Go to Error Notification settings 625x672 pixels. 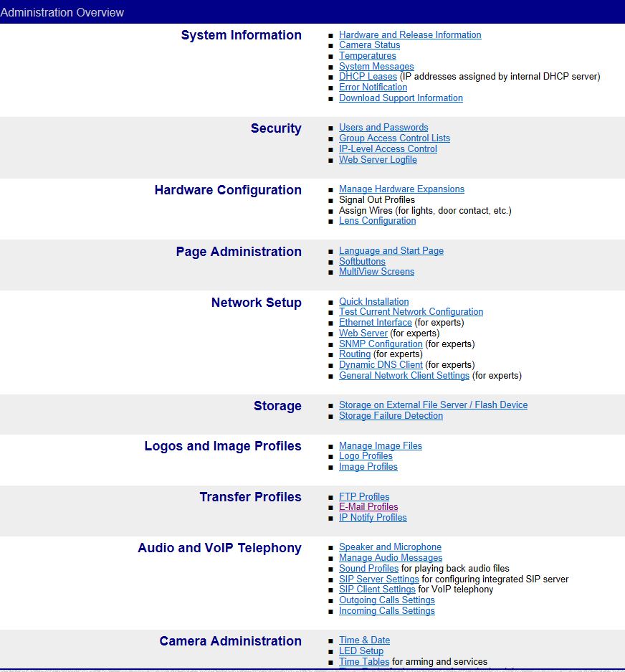[373, 87]
